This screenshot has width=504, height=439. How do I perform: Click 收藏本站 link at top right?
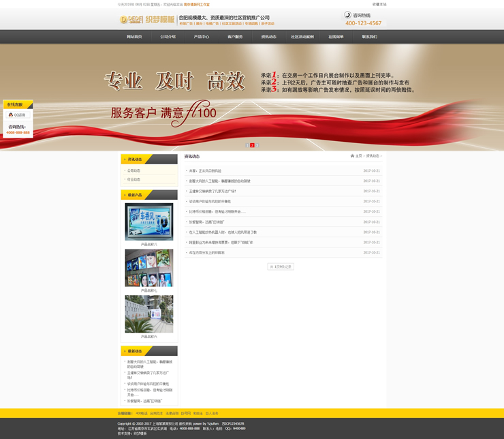point(379,4)
